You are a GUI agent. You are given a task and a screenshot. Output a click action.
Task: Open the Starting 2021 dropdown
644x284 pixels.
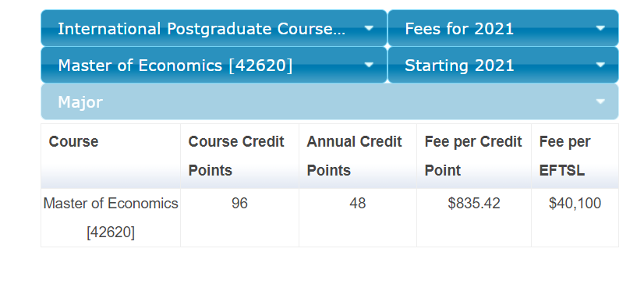coord(503,65)
